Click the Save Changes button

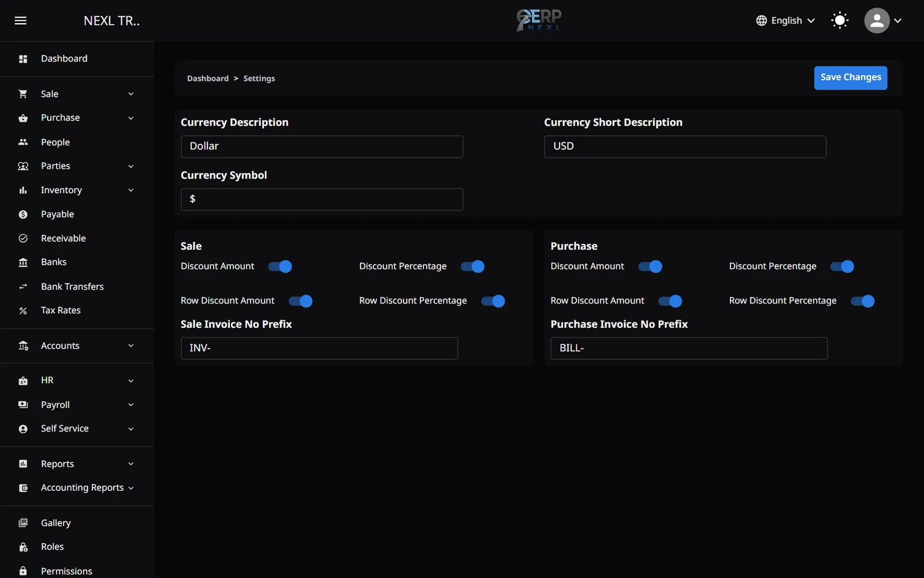[x=851, y=77]
